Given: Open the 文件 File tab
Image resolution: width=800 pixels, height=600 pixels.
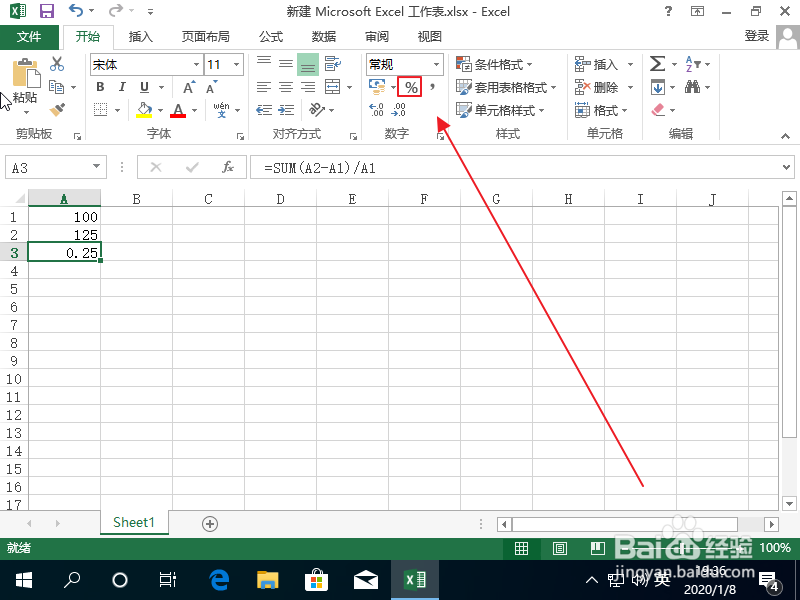Looking at the screenshot, I should click(29, 37).
